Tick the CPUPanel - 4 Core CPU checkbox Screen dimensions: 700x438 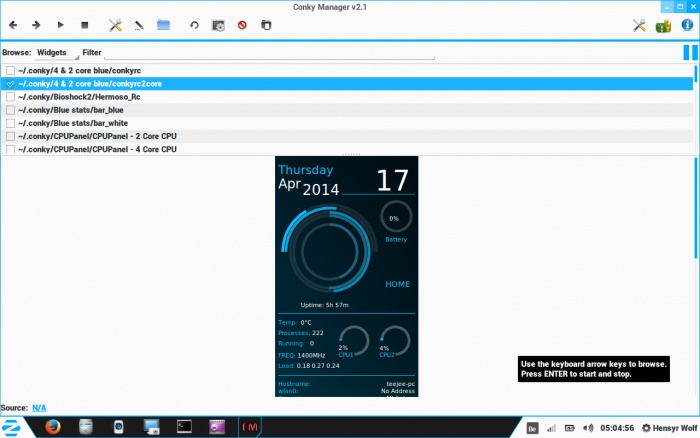pos(10,149)
